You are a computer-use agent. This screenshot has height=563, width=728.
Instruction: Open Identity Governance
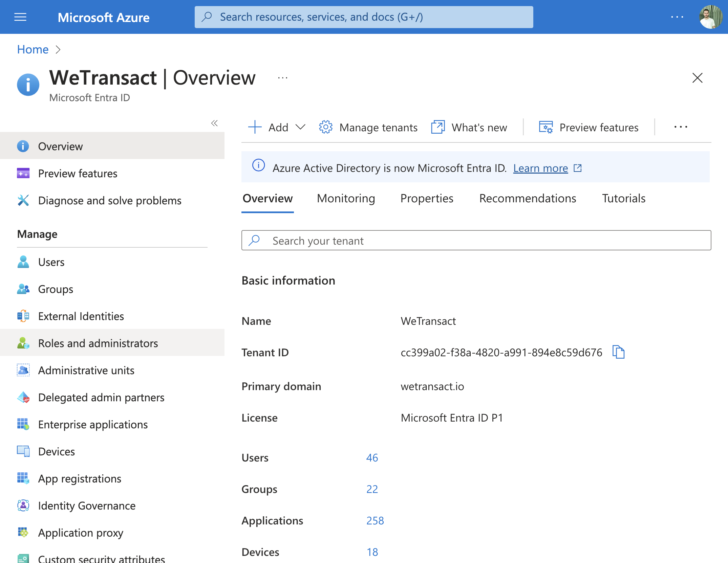pos(112,505)
